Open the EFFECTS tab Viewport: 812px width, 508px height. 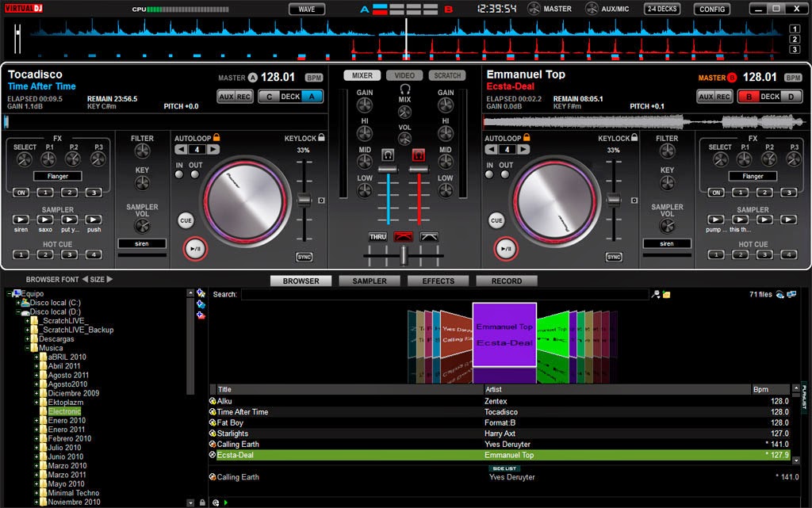[438, 281]
